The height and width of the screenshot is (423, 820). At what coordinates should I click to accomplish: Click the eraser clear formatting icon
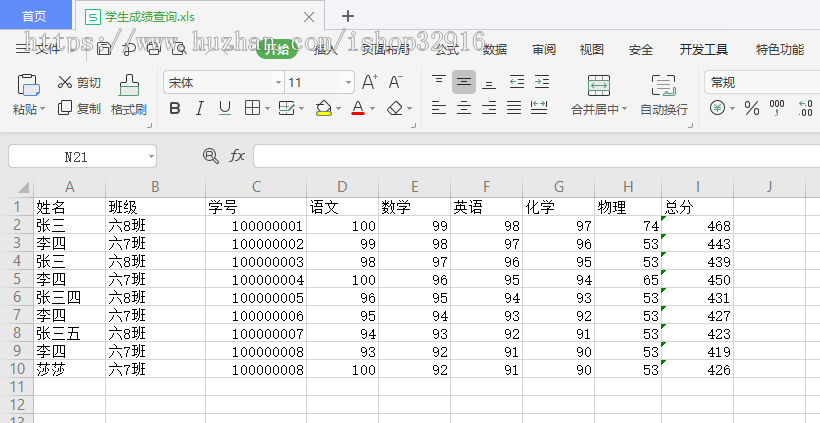(395, 108)
